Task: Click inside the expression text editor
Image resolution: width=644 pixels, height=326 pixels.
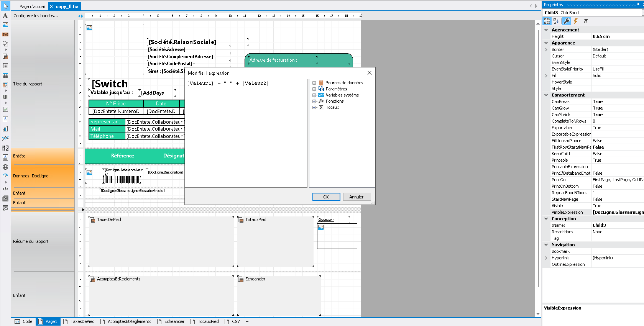Action: pos(245,134)
